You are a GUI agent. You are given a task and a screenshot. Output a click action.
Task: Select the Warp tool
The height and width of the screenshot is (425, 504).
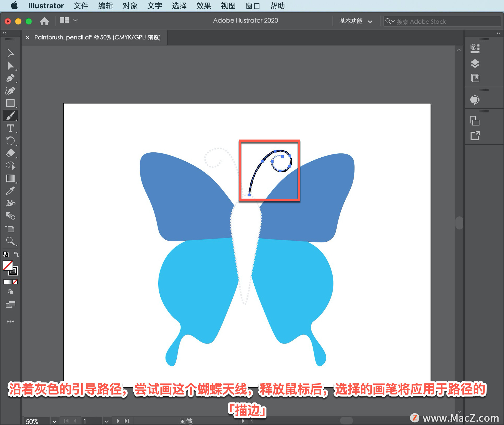[10, 203]
